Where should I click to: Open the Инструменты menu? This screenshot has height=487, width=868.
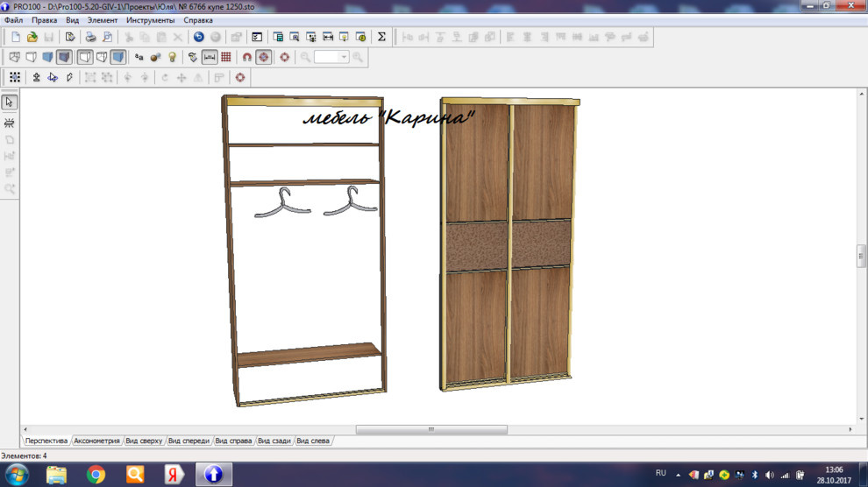pyautogui.click(x=150, y=20)
